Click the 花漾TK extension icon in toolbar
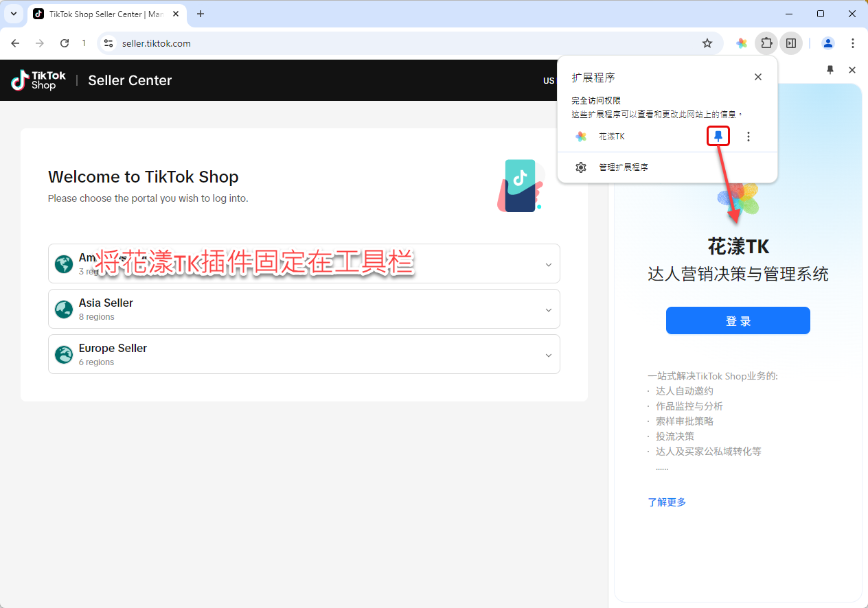Screen dimensions: 868x608 (x=742, y=43)
